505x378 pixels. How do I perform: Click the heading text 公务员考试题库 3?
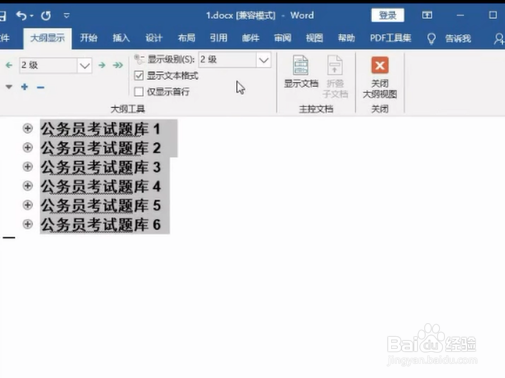pos(101,167)
